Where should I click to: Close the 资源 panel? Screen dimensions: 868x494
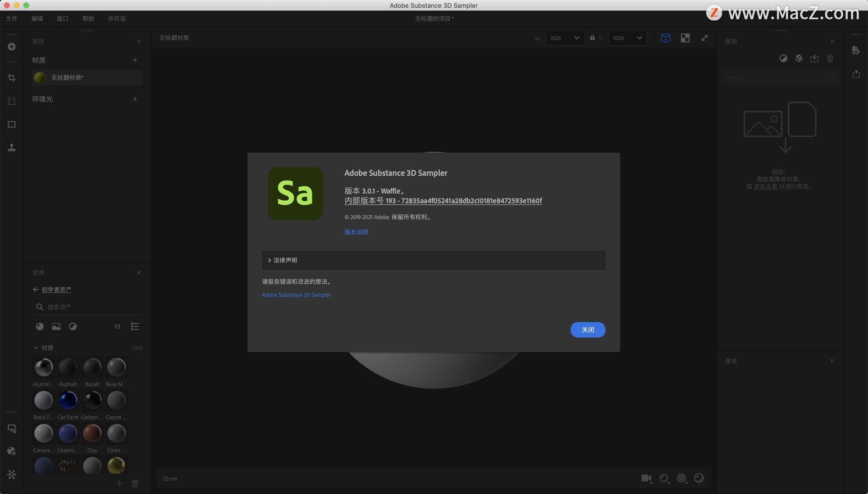point(139,273)
